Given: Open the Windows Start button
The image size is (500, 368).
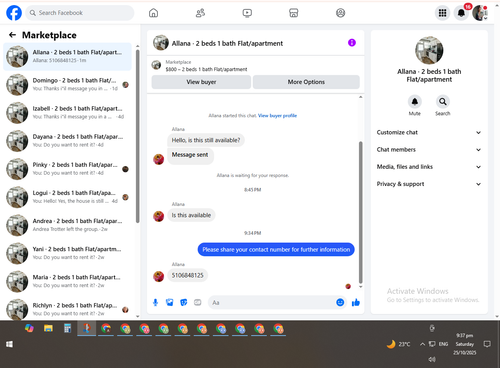Looking at the screenshot, I should tap(9, 344).
